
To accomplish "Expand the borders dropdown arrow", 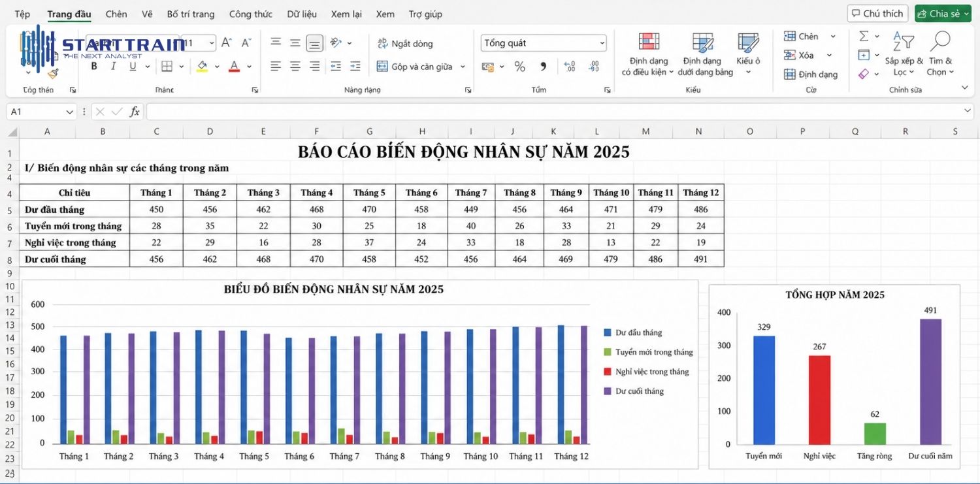I will coord(182,66).
